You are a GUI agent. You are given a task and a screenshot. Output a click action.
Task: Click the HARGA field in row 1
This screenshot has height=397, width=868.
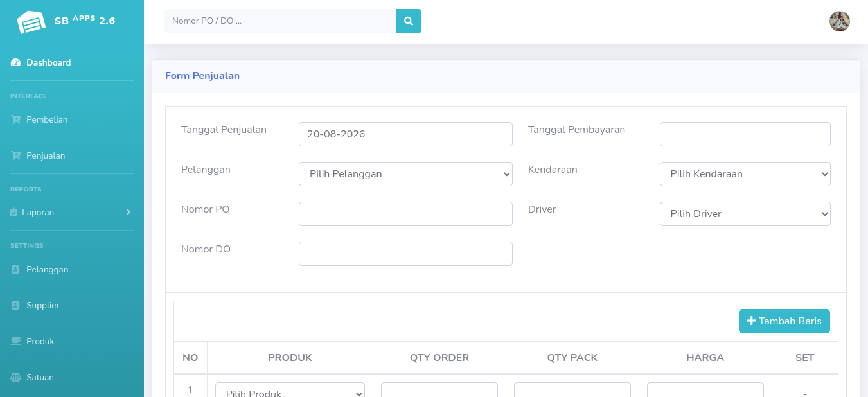(705, 390)
